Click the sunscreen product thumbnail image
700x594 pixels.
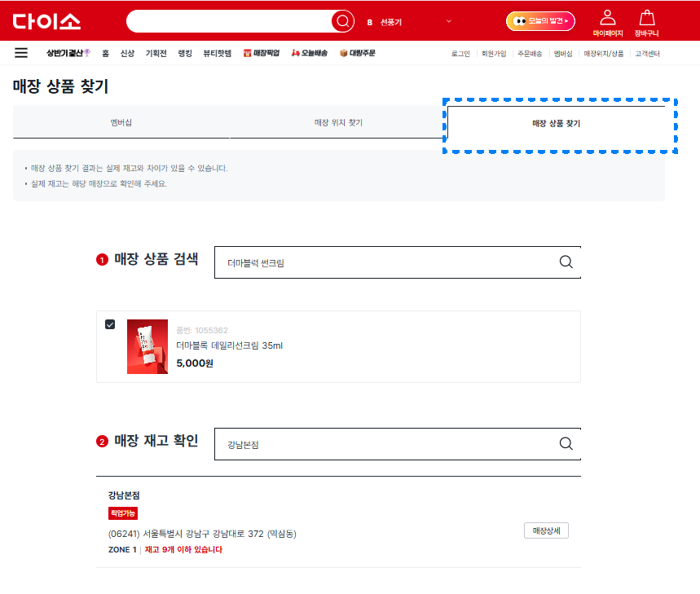click(147, 346)
